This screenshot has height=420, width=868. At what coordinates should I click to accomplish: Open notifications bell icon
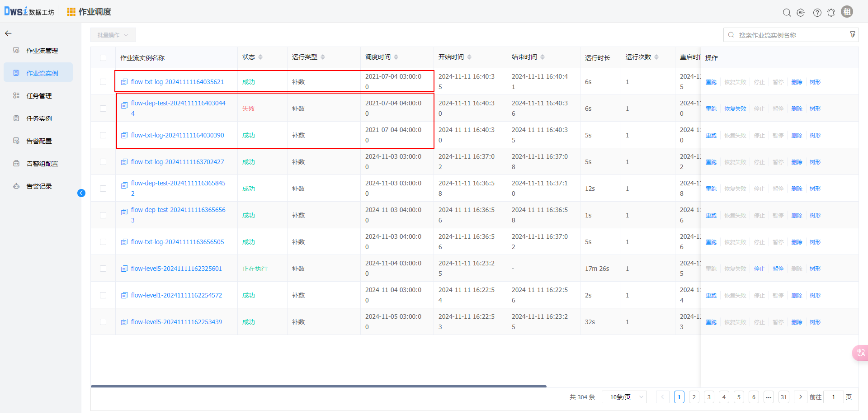[831, 13]
